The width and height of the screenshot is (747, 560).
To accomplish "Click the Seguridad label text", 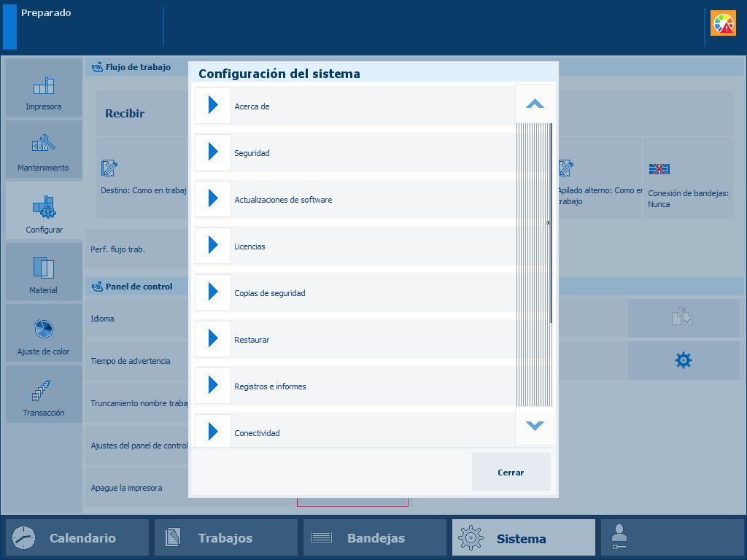I will pyautogui.click(x=252, y=153).
